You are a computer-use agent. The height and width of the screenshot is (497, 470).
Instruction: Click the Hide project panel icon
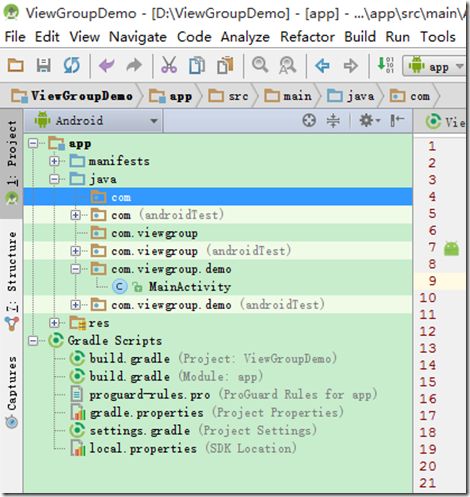(397, 120)
